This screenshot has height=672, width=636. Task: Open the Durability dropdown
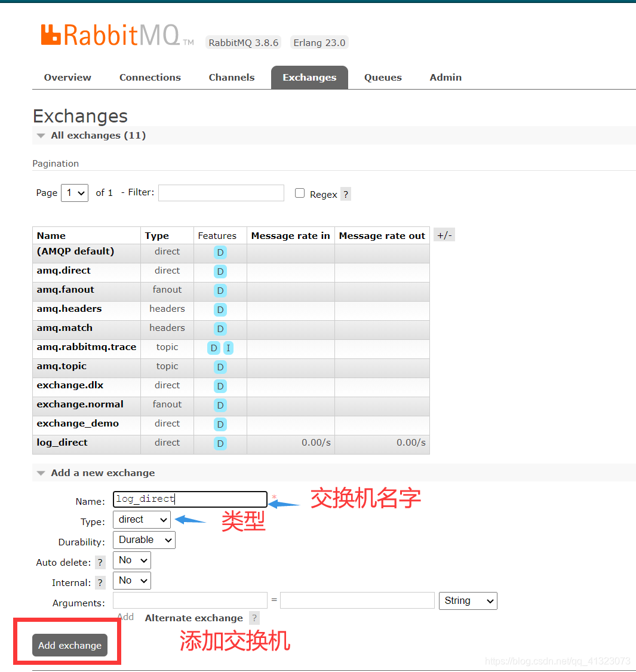coord(144,540)
